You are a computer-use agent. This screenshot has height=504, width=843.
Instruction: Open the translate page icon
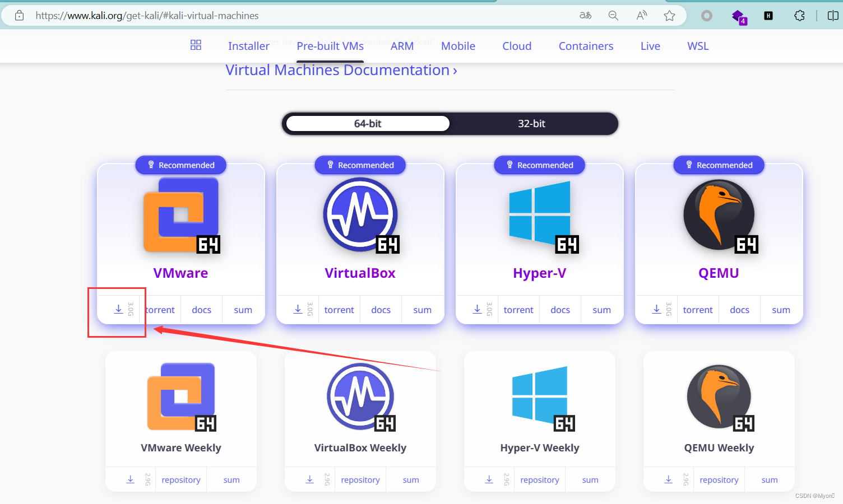click(x=585, y=16)
